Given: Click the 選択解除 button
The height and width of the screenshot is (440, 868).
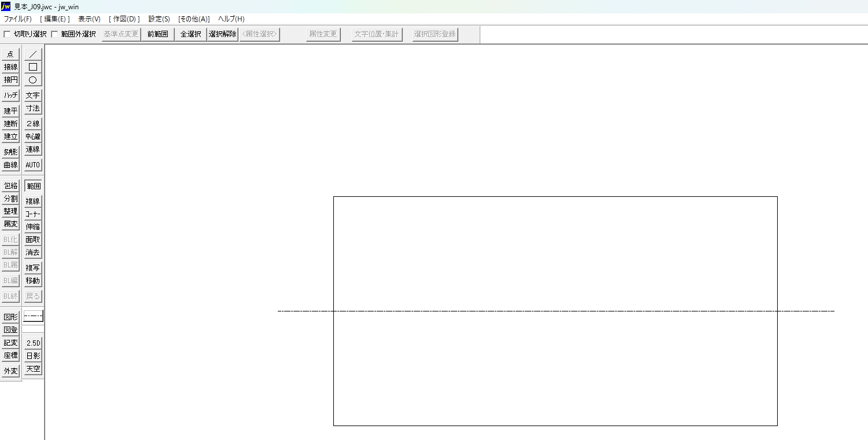Looking at the screenshot, I should click(223, 34).
